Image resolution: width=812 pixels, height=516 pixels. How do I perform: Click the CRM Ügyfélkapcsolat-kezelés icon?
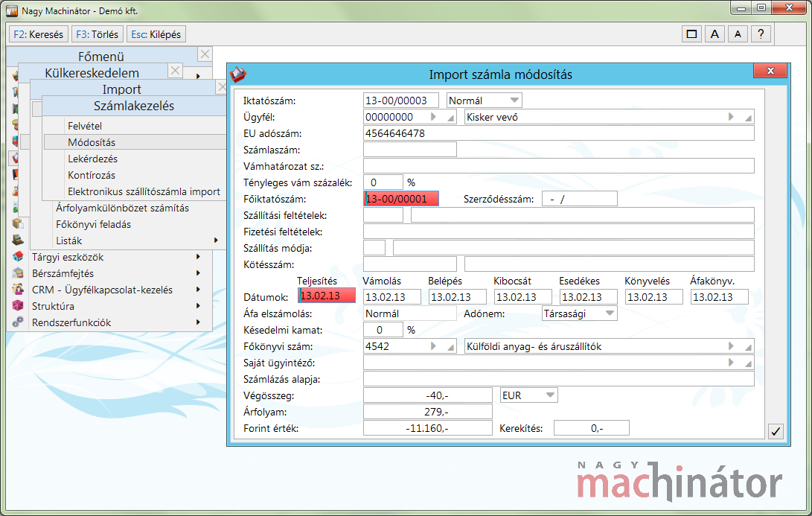18,290
